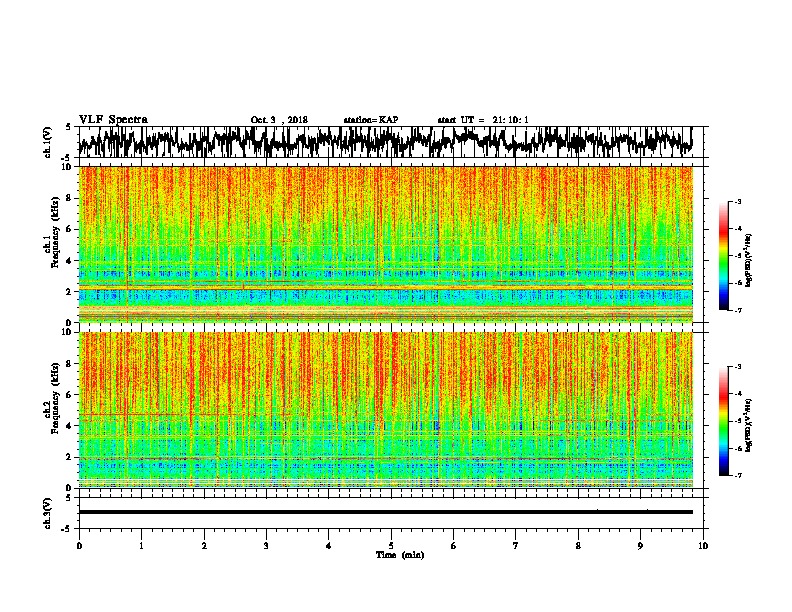Click the time-axis tick label "7"
The image size is (792, 612).
click(x=516, y=546)
